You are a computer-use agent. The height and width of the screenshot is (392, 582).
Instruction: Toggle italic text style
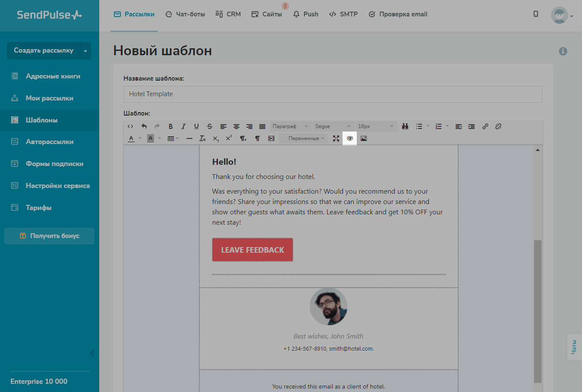click(x=183, y=126)
